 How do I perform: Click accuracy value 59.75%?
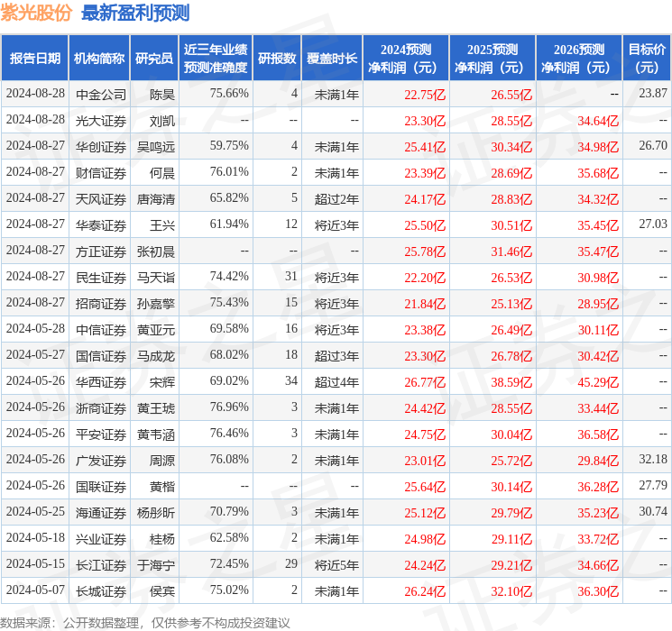pos(229,145)
